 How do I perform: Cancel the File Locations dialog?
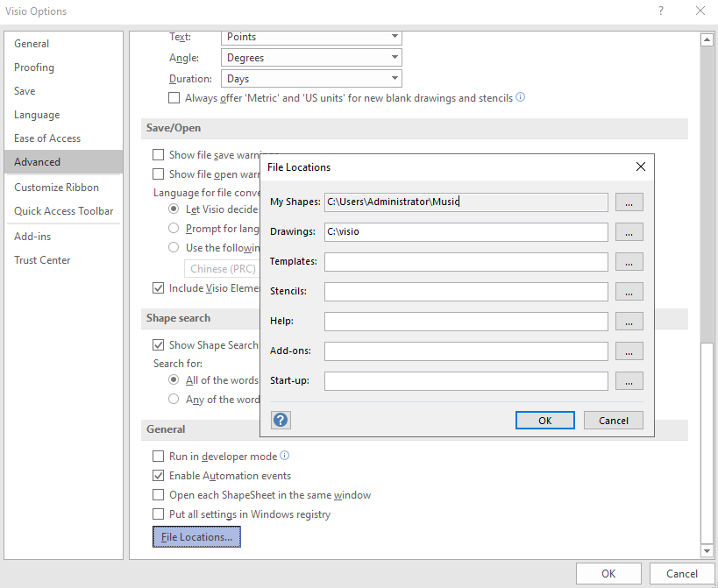tap(614, 420)
